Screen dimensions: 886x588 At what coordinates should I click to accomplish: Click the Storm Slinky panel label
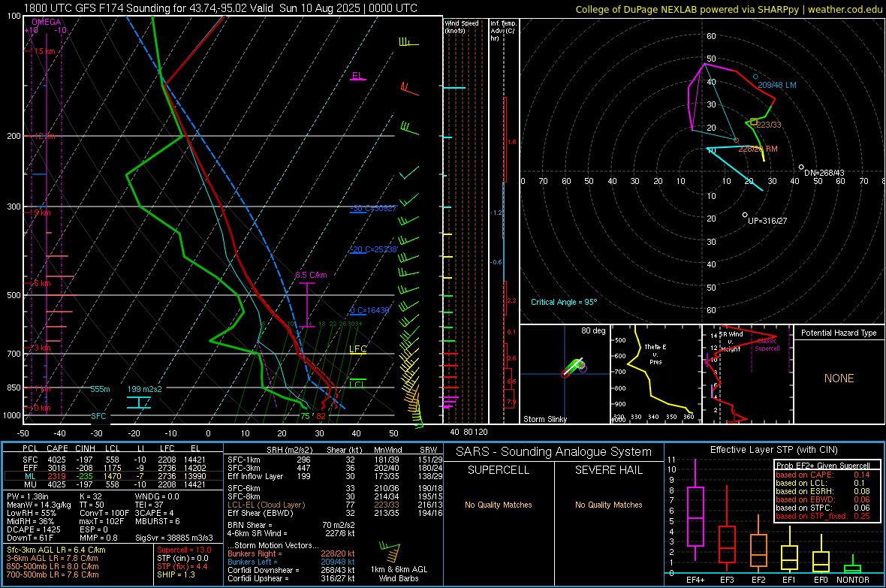[544, 419]
